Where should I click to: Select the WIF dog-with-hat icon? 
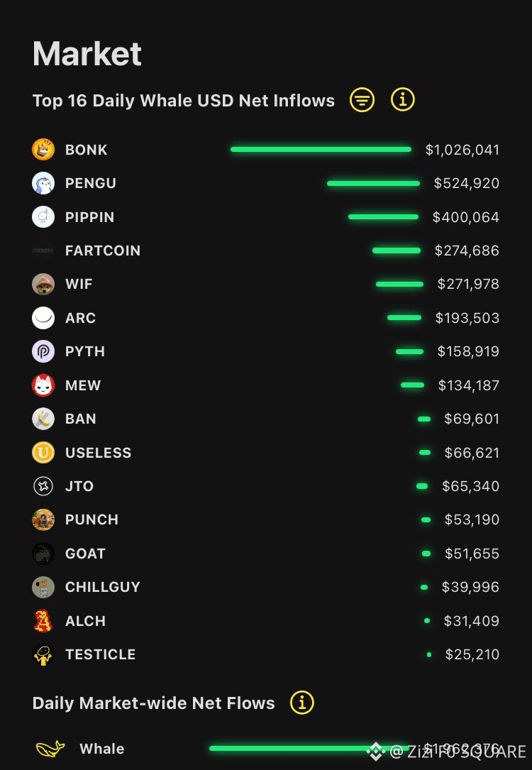(x=43, y=284)
